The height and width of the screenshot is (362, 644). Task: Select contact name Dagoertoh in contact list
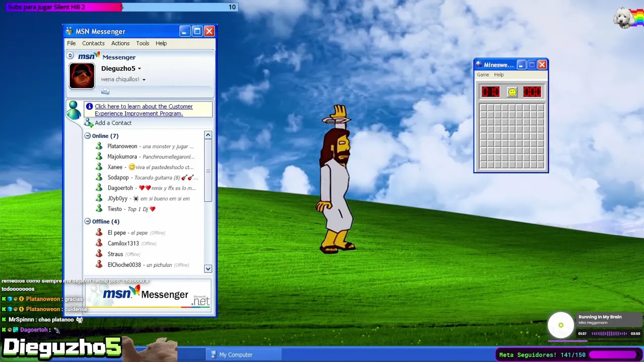[120, 188]
